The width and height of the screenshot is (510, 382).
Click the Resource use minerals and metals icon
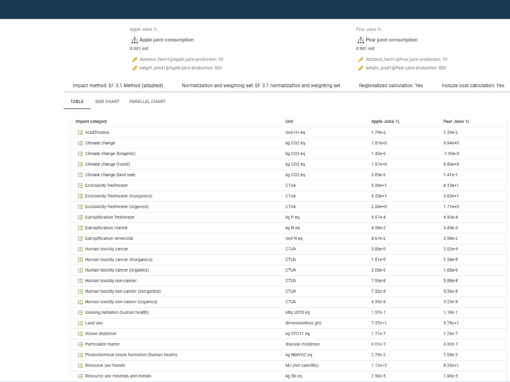(80, 376)
